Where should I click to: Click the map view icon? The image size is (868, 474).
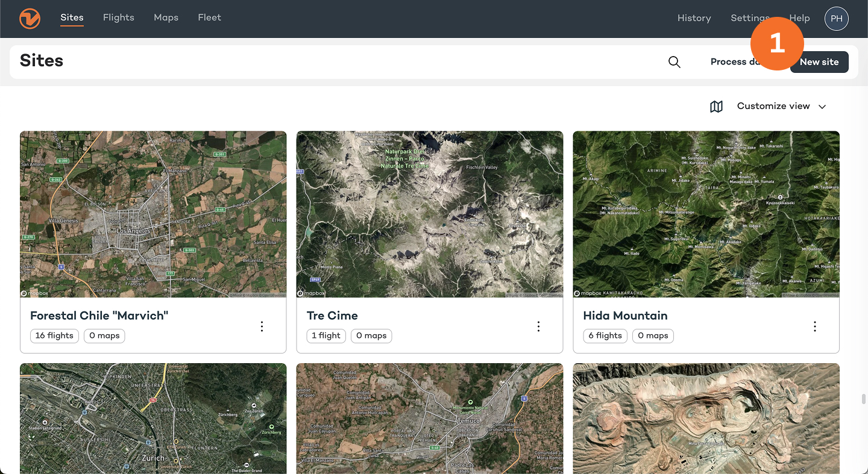(x=716, y=107)
